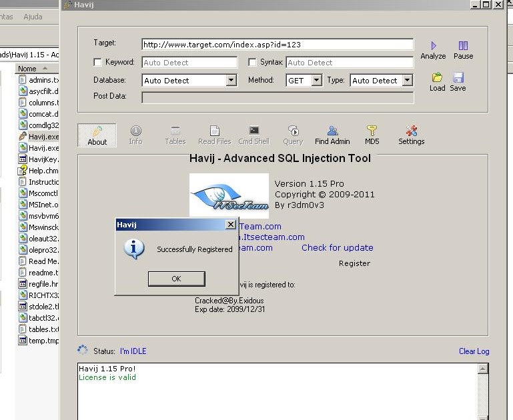
Task: Click into the Syntax text field
Action: pos(350,63)
